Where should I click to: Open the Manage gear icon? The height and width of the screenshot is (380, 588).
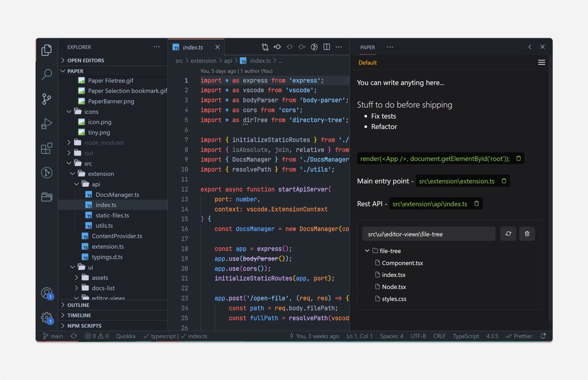47,318
